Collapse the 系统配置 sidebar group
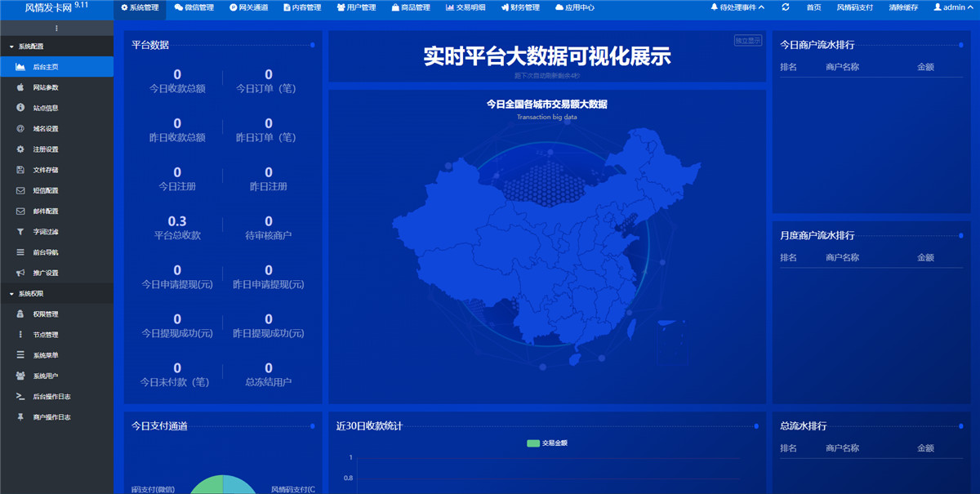 tap(33, 47)
